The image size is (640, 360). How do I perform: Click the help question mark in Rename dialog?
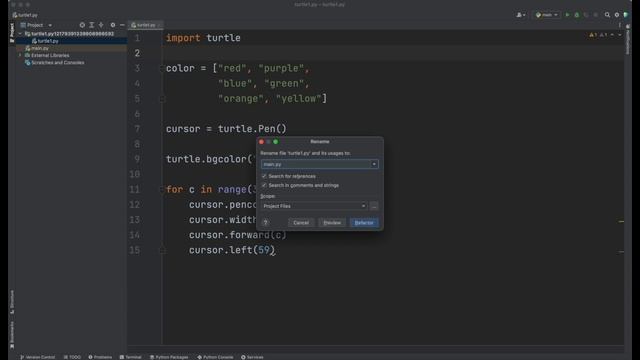265,222
